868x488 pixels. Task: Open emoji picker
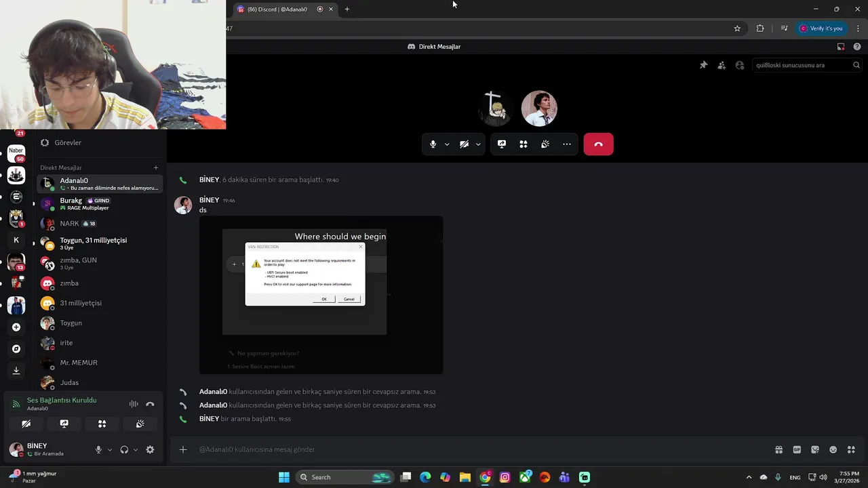833,449
